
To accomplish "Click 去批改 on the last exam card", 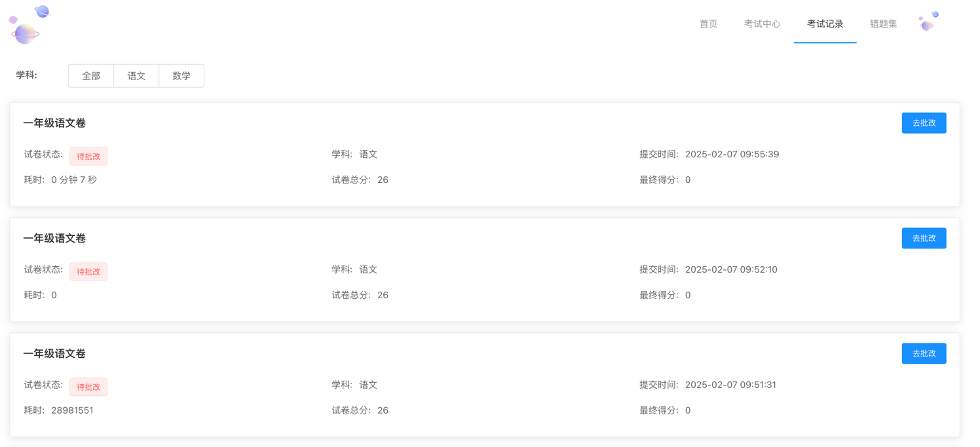I will [924, 353].
